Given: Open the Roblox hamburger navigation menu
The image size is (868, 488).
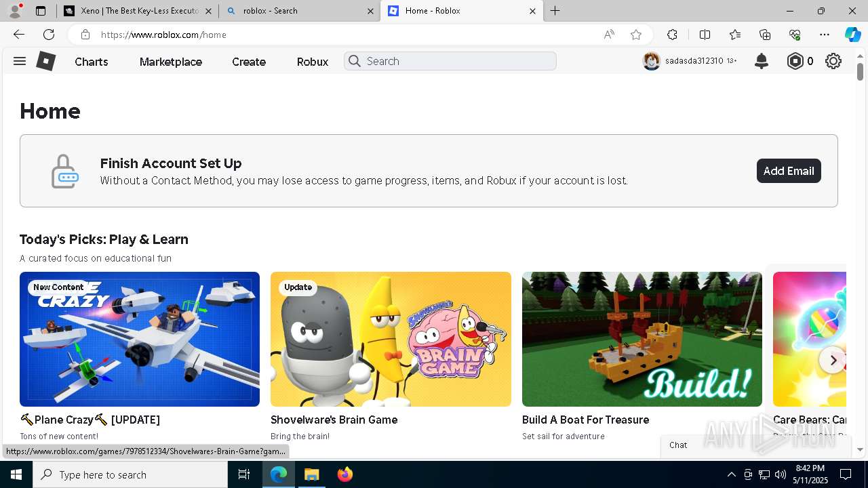Looking at the screenshot, I should coord(20,61).
